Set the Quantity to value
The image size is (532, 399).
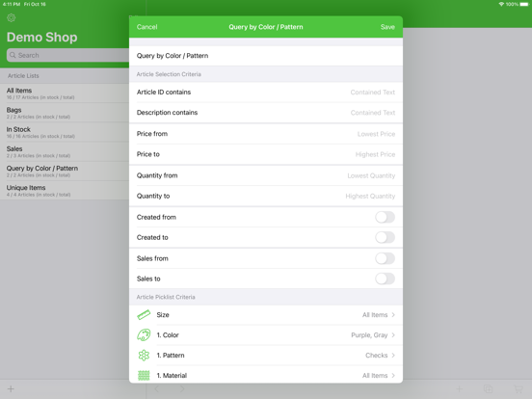coord(266,196)
